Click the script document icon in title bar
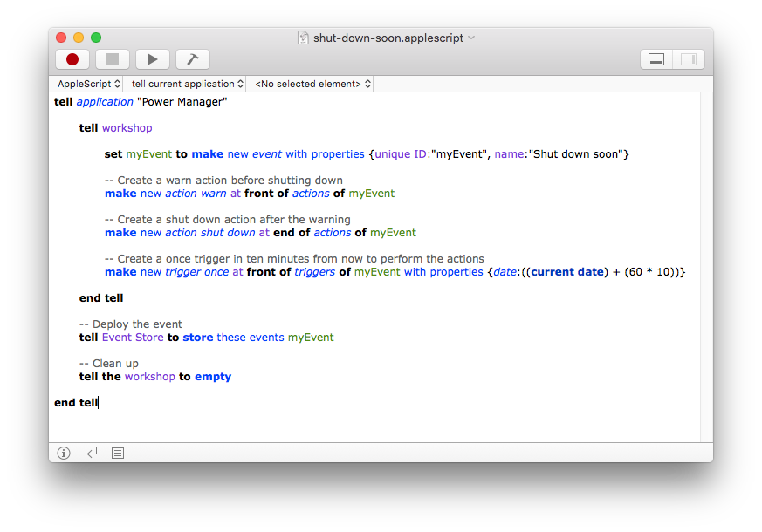Image resolution: width=762 pixels, height=532 pixels. pos(303,38)
